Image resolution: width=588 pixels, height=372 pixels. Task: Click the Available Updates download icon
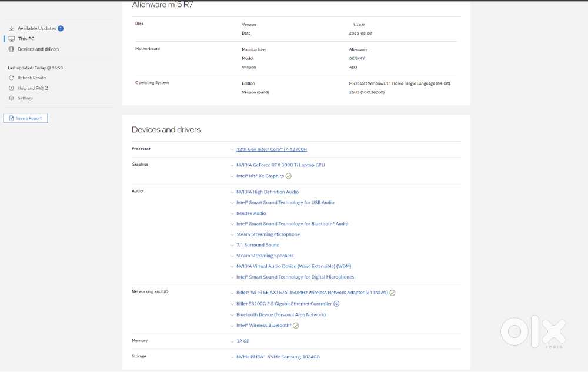click(11, 28)
